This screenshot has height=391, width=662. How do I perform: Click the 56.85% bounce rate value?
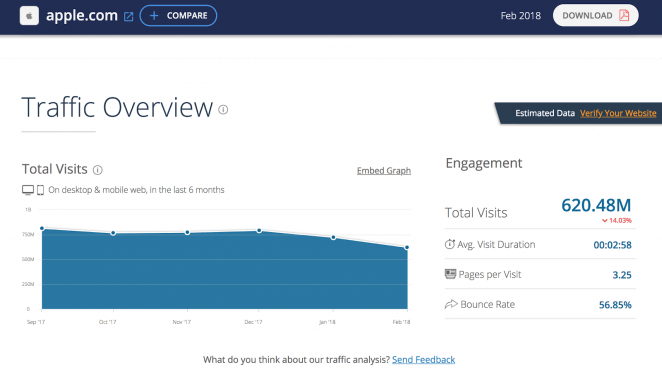click(615, 305)
